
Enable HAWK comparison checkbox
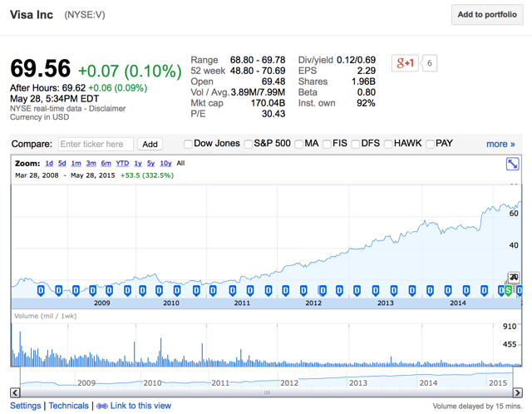(x=388, y=144)
